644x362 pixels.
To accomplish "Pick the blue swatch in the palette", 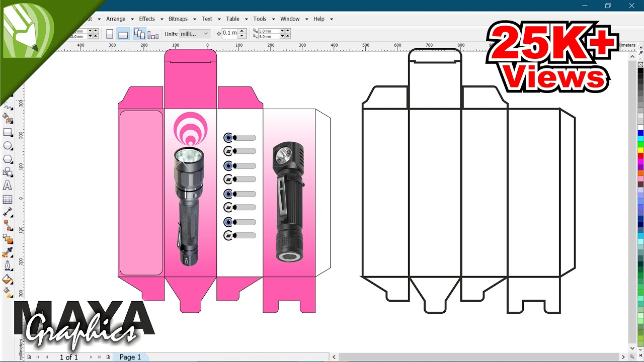I will (640, 133).
